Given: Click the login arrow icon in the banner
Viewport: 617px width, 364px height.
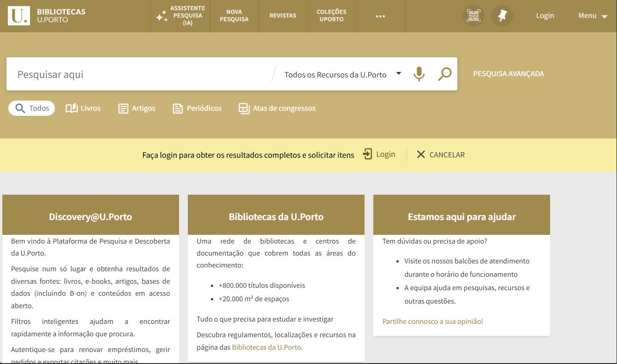Looking at the screenshot, I should (367, 154).
